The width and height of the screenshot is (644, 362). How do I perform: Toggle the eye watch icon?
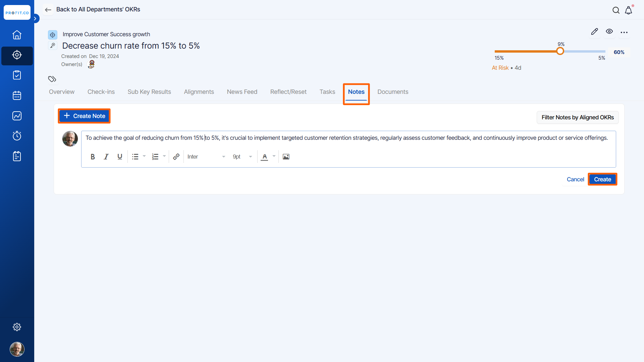pyautogui.click(x=609, y=32)
